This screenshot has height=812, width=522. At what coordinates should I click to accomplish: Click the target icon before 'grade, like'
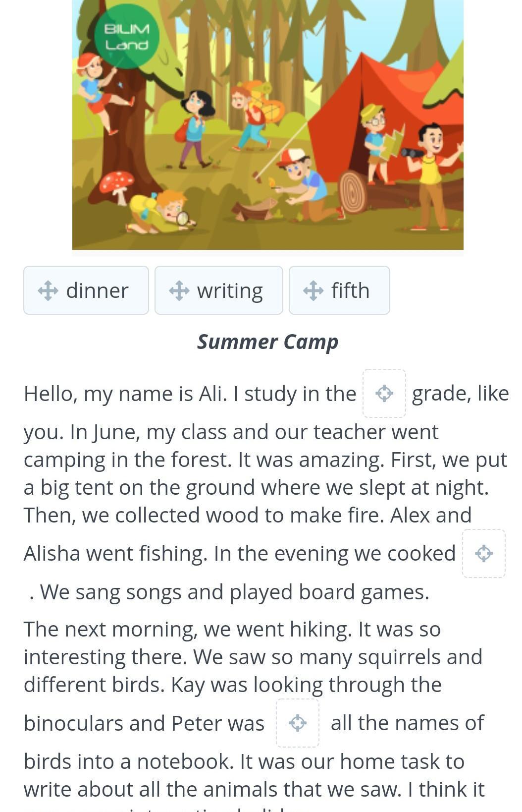click(x=384, y=394)
